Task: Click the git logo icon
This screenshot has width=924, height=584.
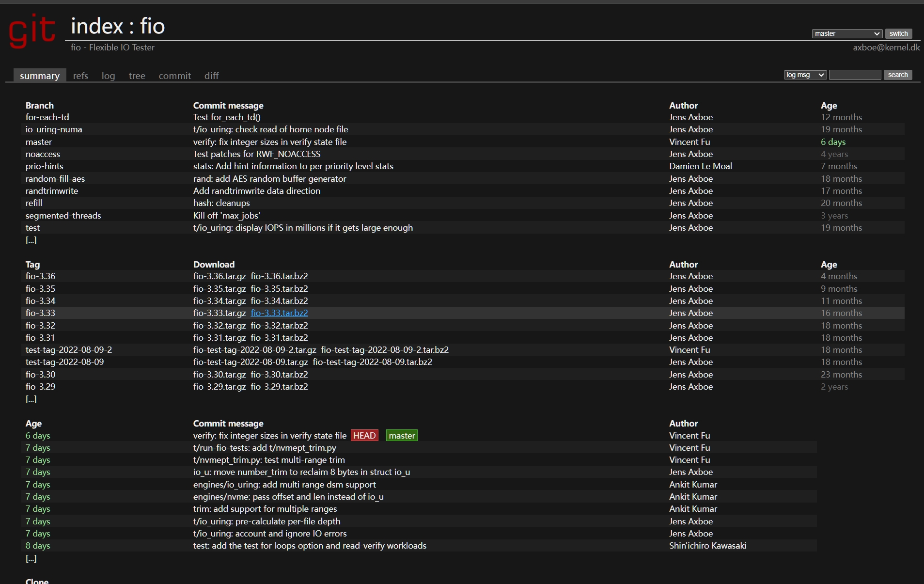Action: (x=32, y=31)
